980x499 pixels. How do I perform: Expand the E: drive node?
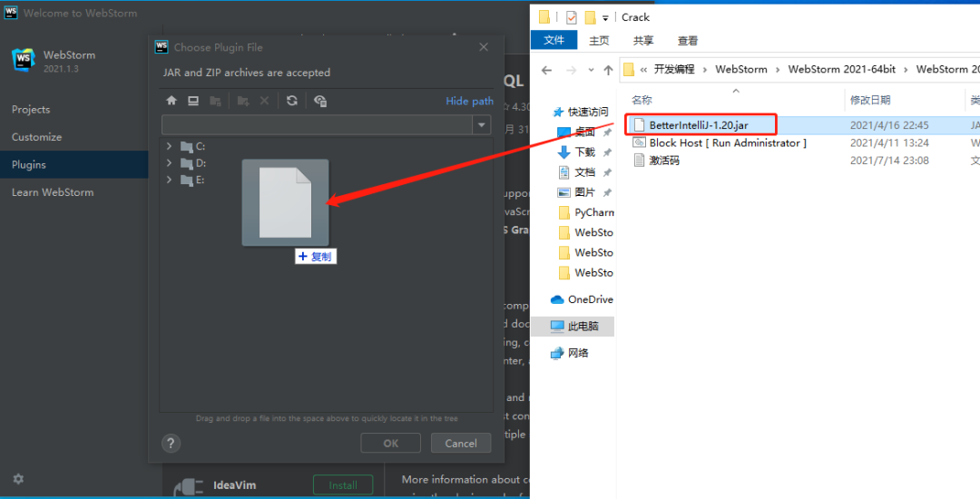[x=169, y=180]
